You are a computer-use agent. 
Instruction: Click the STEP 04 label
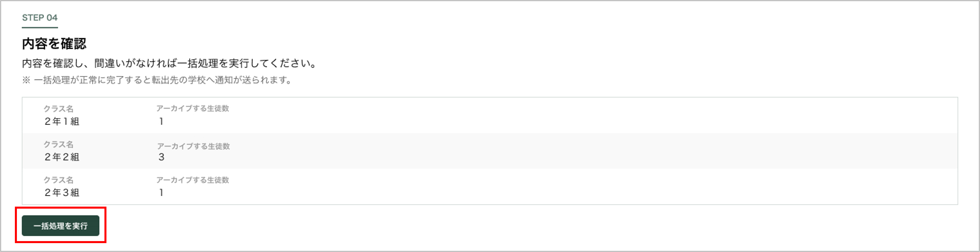(x=40, y=18)
